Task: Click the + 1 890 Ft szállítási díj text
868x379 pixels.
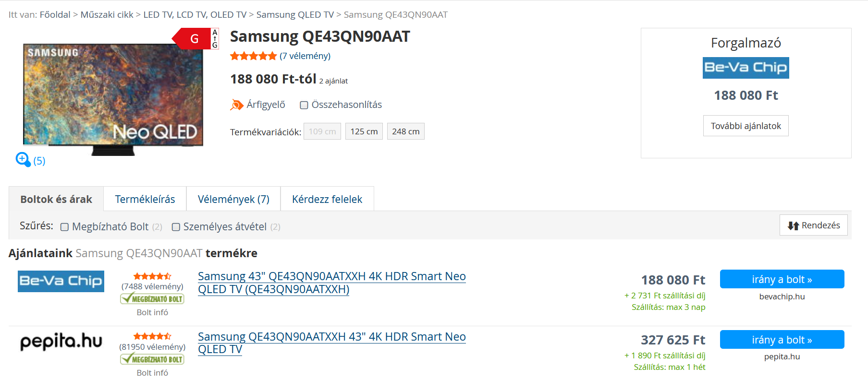Action: pyautogui.click(x=665, y=355)
